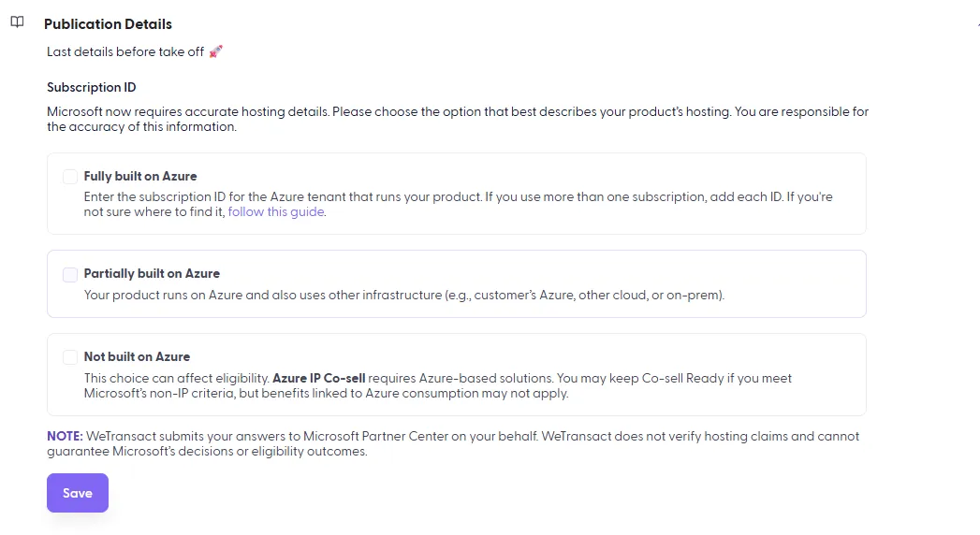980x535 pixels.
Task: Open the follow this guide link
Action: [x=275, y=211]
